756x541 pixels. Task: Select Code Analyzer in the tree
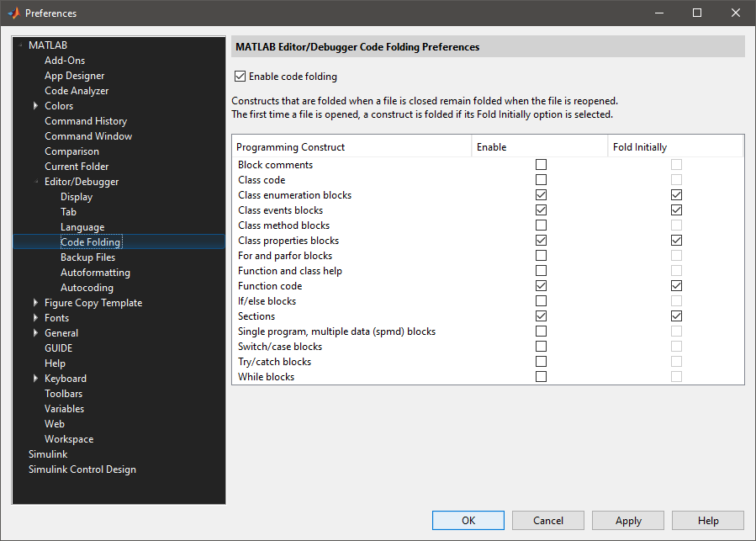(x=77, y=91)
